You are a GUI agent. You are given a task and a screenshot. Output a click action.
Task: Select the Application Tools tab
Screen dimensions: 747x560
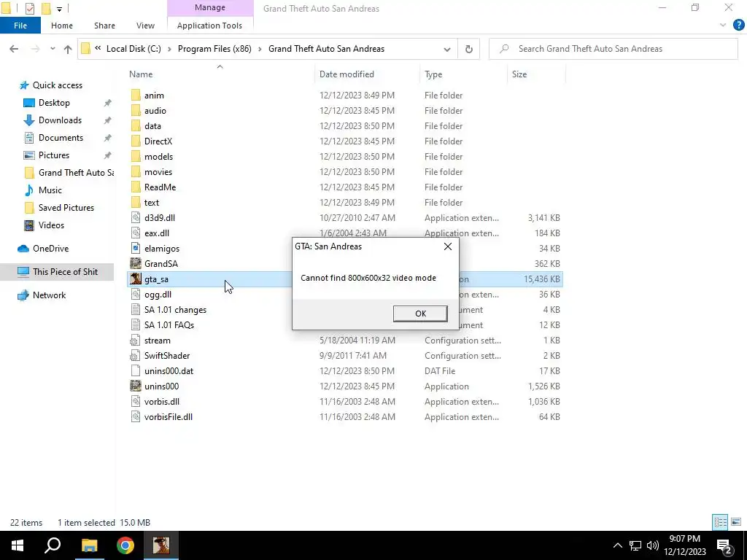click(x=209, y=26)
